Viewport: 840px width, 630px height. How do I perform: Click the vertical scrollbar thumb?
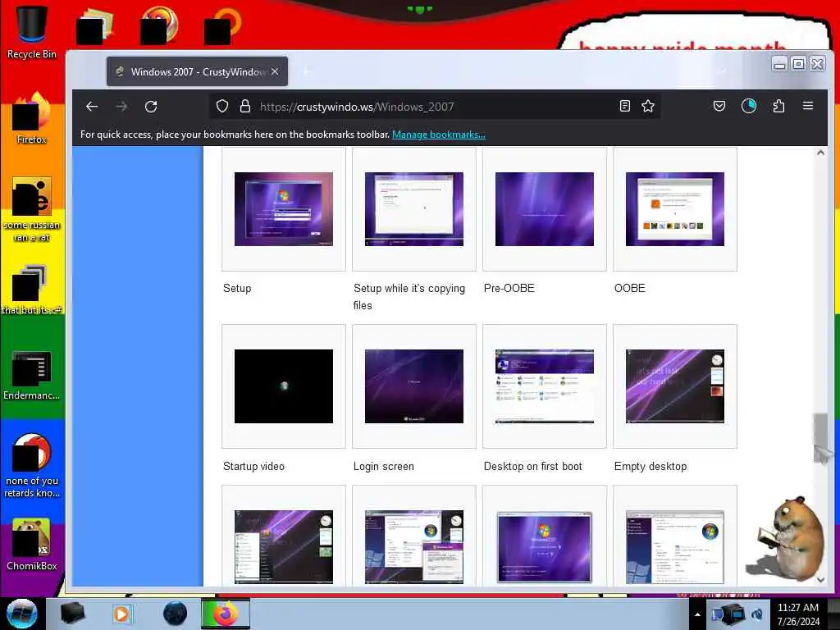(820, 438)
